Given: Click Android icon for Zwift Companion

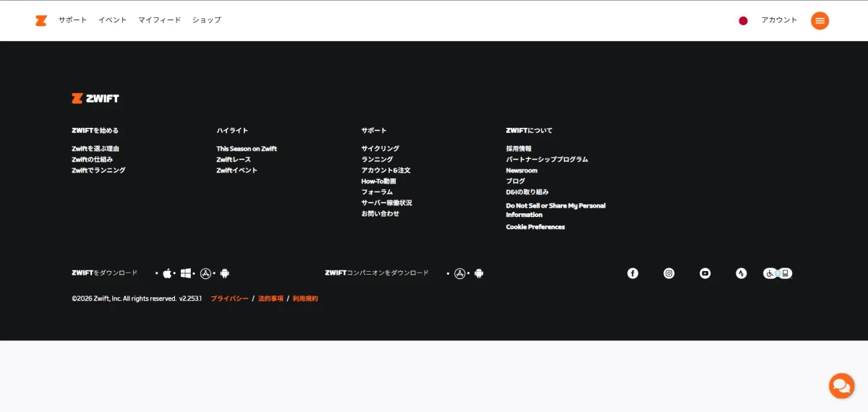Looking at the screenshot, I should [x=478, y=273].
